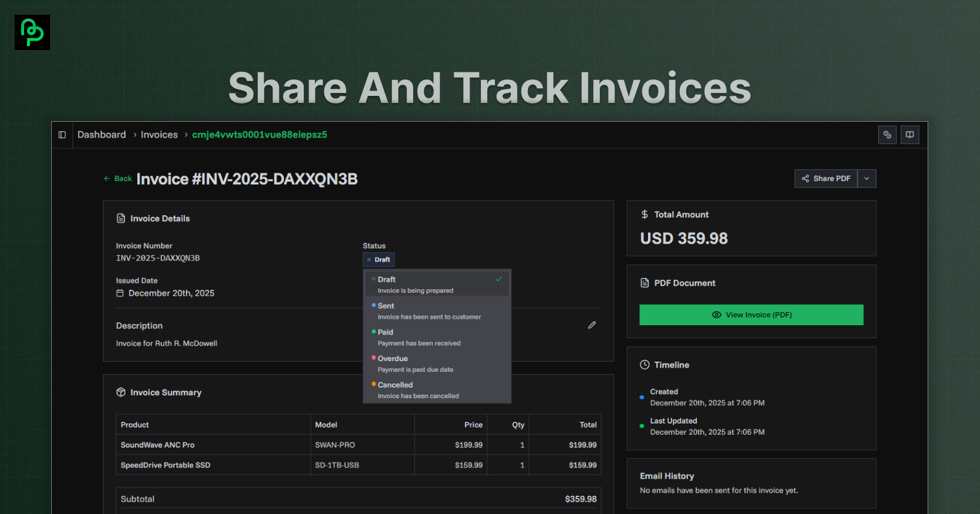Click the Timeline clock icon
Screen dimensions: 980x514
coord(645,365)
